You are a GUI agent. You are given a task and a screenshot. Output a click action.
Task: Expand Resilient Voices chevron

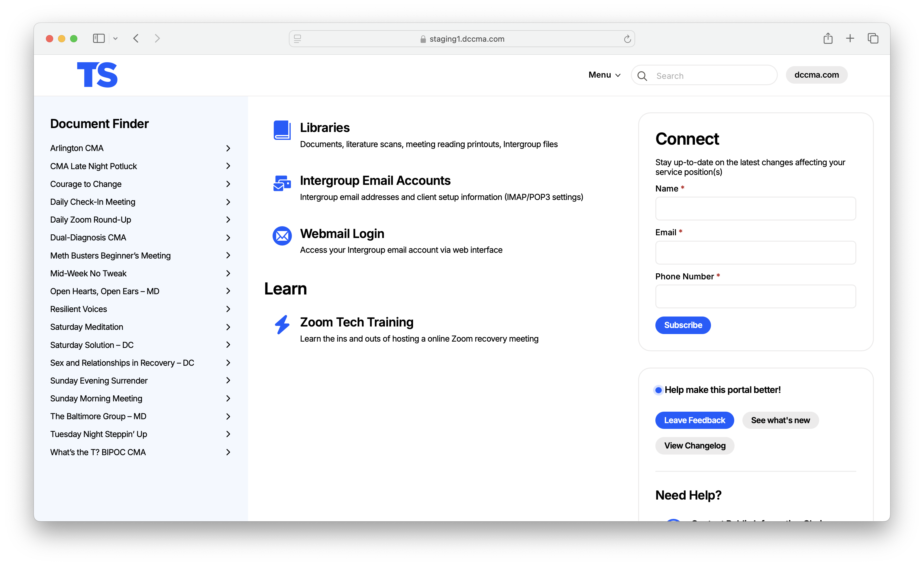pyautogui.click(x=228, y=309)
